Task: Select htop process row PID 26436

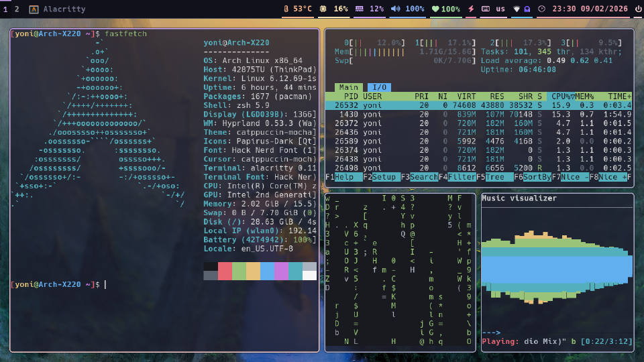Action: (x=478, y=132)
